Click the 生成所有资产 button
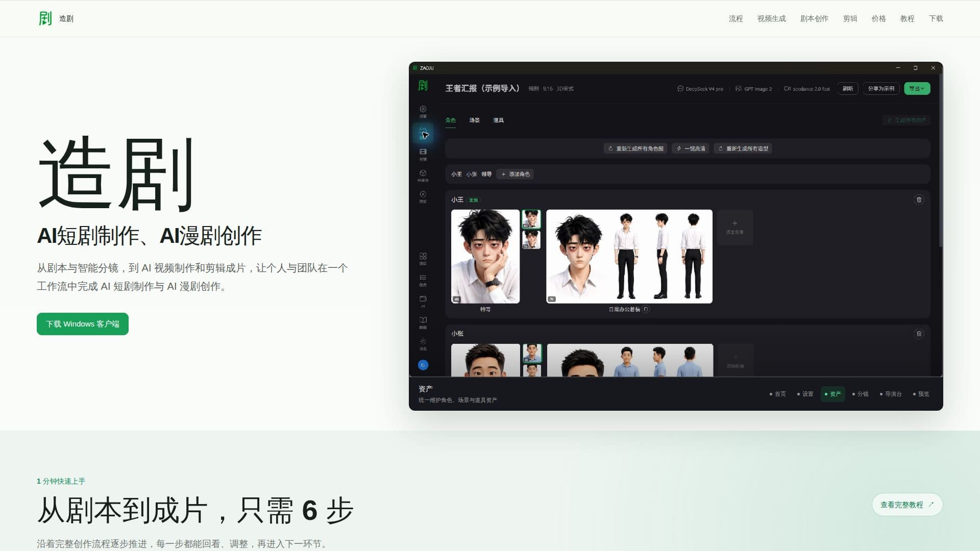The image size is (980, 551). (x=906, y=120)
